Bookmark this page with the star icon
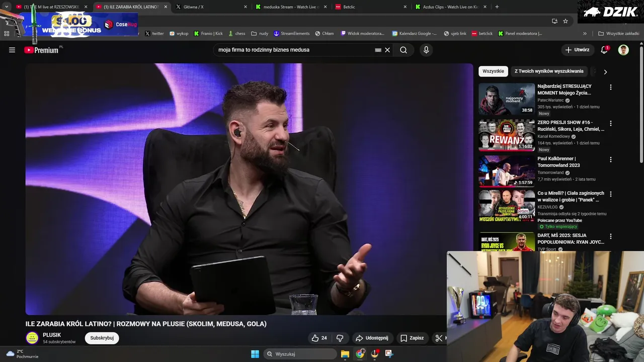Screen dimensions: 644x362 point(566,21)
